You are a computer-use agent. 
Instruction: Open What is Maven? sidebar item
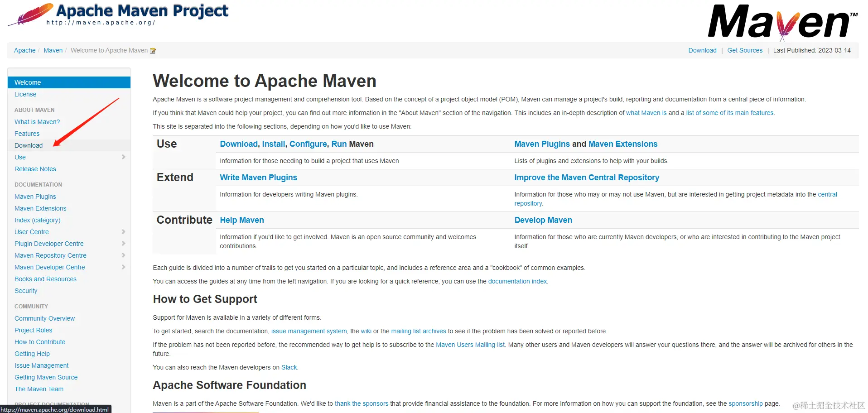(37, 122)
